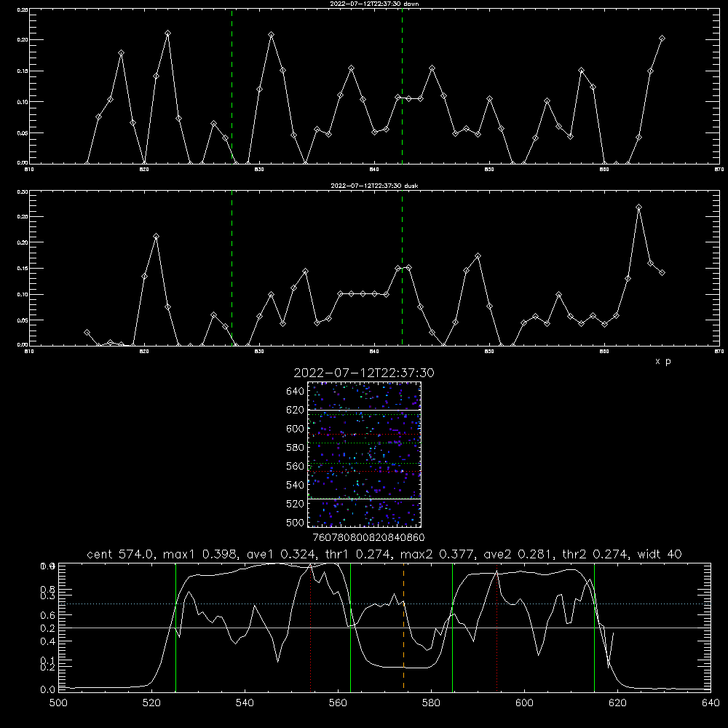Click the dusk plot title text
The image size is (728, 728).
374,186
